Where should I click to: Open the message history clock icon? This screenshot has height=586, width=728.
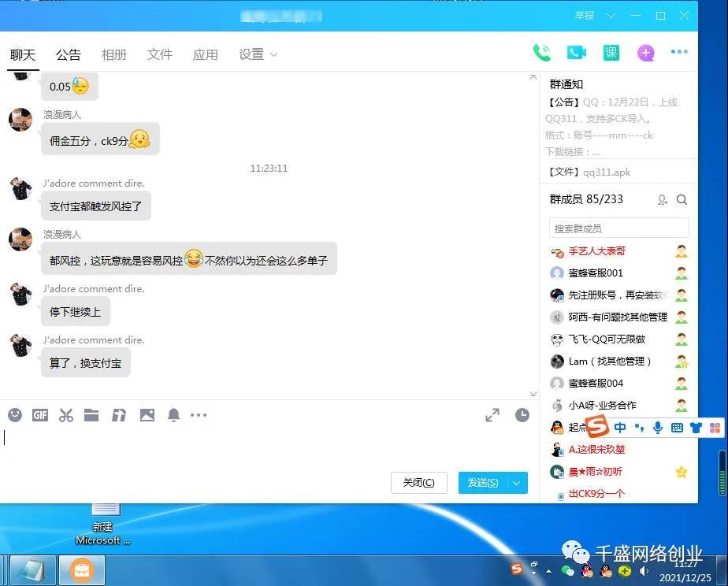[x=522, y=415]
